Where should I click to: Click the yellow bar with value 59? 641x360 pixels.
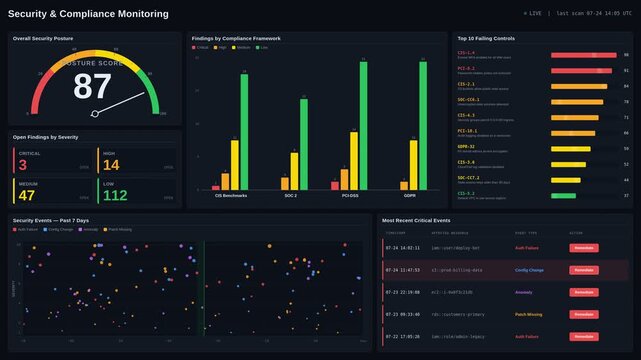(571, 149)
